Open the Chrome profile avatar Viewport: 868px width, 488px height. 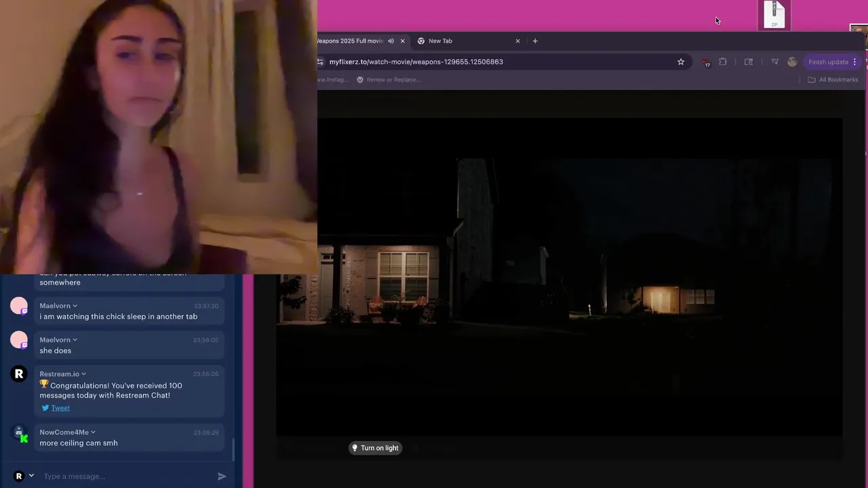click(x=792, y=62)
